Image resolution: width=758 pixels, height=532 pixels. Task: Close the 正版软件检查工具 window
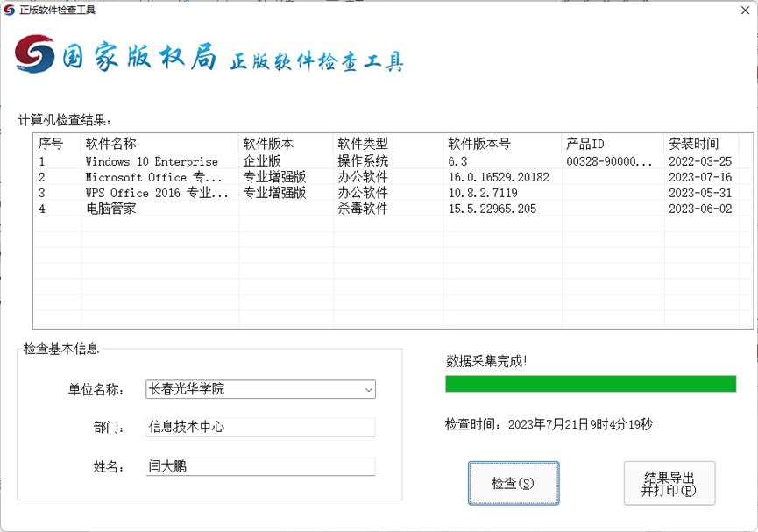point(746,11)
